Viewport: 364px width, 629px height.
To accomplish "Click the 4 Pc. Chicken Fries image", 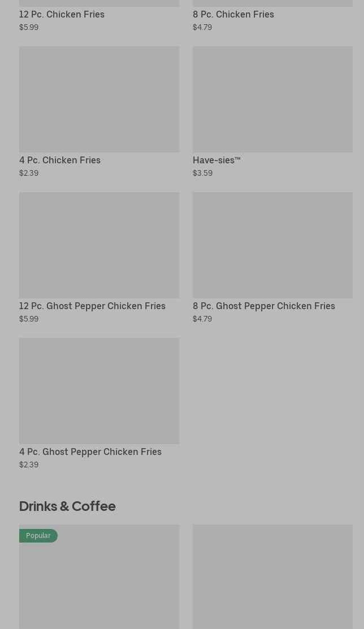I will pyautogui.click(x=99, y=99).
